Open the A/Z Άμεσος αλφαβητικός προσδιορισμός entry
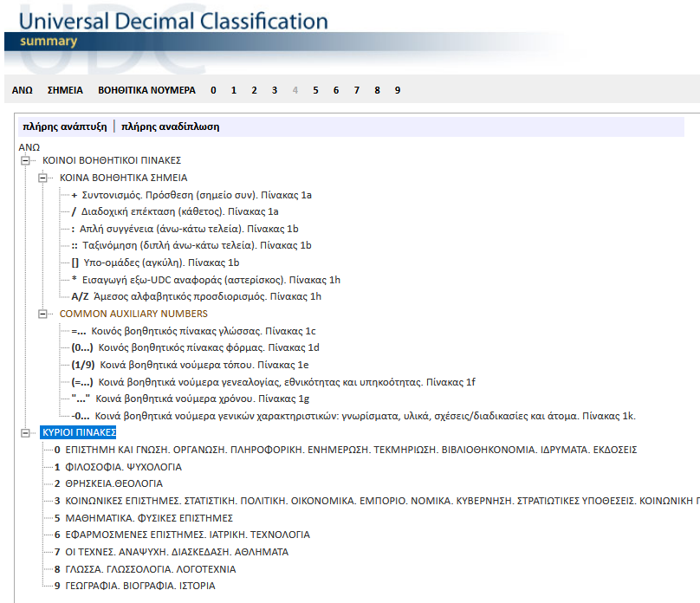 [197, 297]
